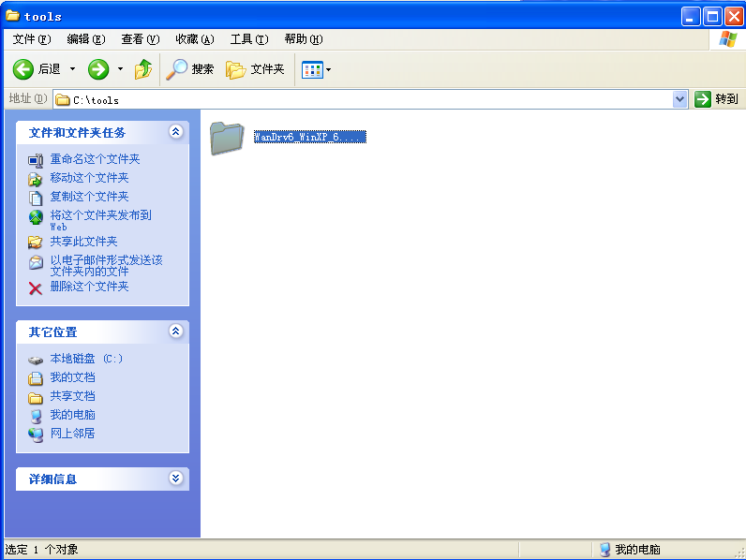This screenshot has height=560, width=746.
Task: Click the Windows flag logo
Action: (x=728, y=39)
